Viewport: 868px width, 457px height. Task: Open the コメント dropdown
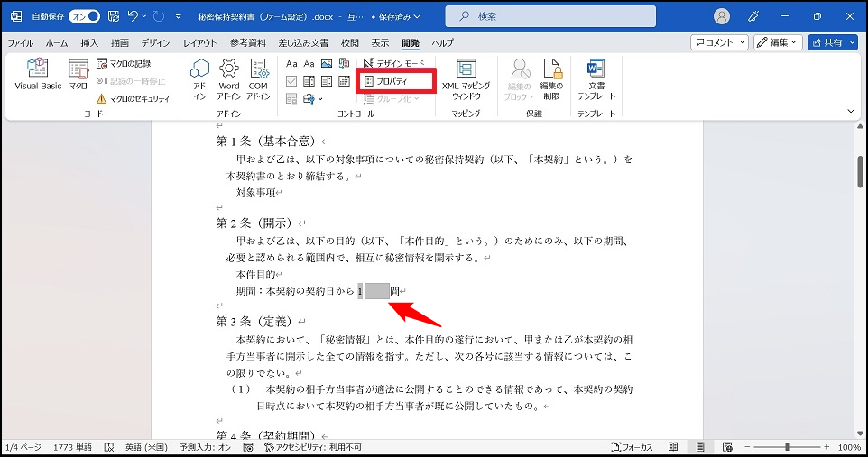[x=719, y=42]
